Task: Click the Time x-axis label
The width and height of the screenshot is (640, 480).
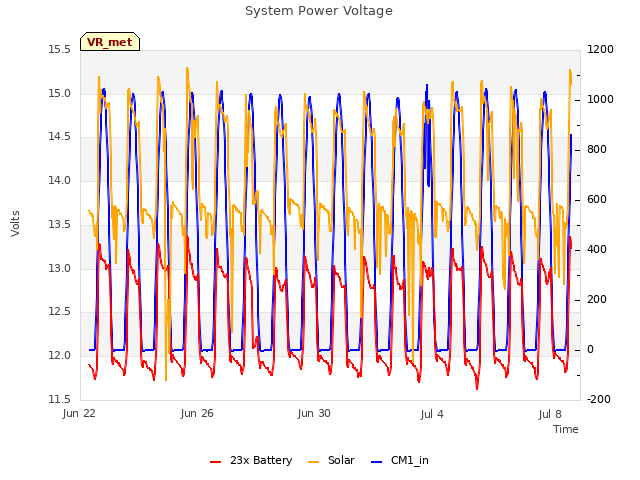Action: [x=566, y=429]
